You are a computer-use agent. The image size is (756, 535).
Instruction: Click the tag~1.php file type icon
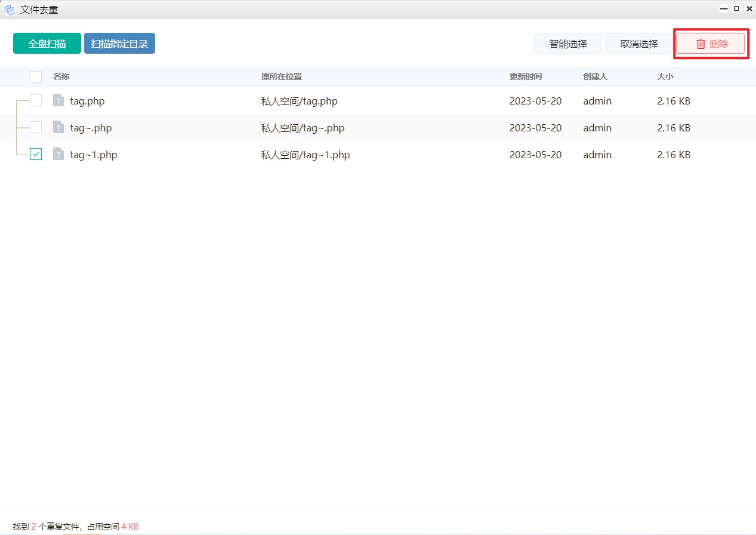[x=58, y=155]
